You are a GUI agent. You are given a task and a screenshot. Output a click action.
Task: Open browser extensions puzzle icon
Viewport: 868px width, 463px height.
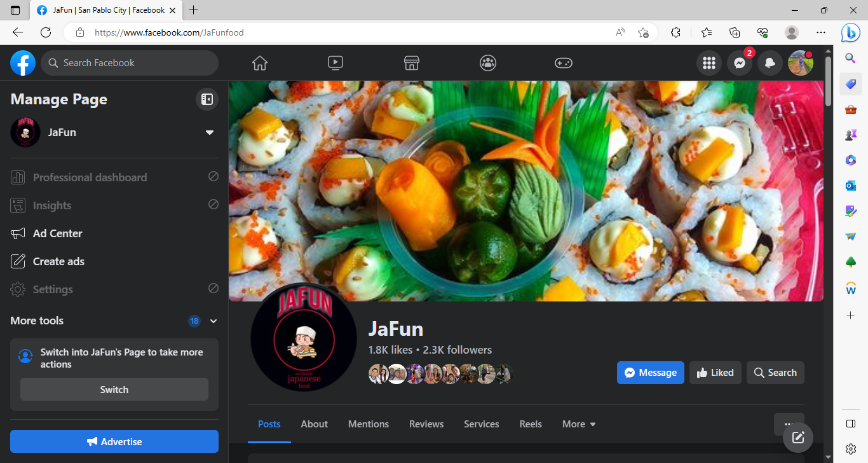coord(676,32)
